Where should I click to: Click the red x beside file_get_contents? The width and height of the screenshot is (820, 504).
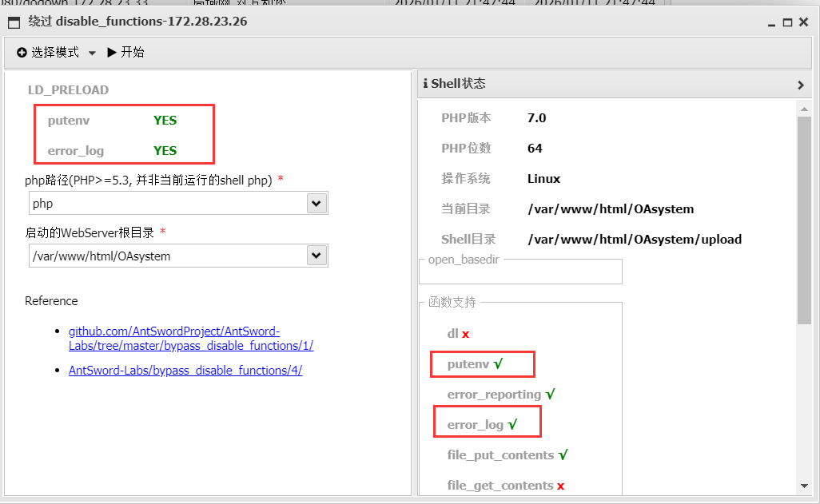560,486
